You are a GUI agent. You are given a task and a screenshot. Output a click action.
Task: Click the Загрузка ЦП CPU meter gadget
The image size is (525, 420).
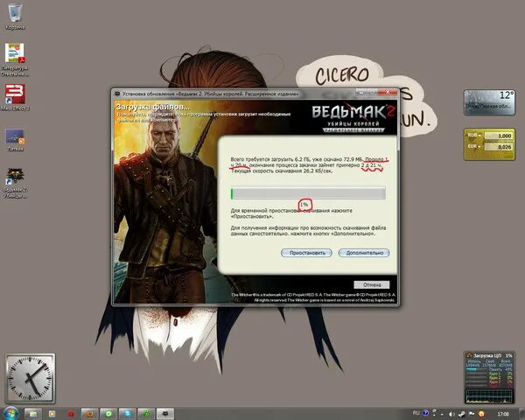[x=489, y=377]
